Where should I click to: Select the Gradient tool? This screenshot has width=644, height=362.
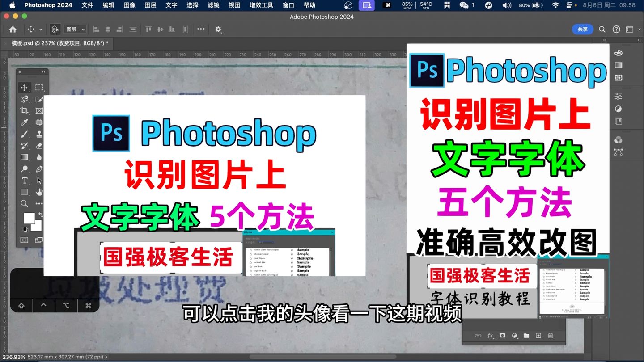point(25,157)
